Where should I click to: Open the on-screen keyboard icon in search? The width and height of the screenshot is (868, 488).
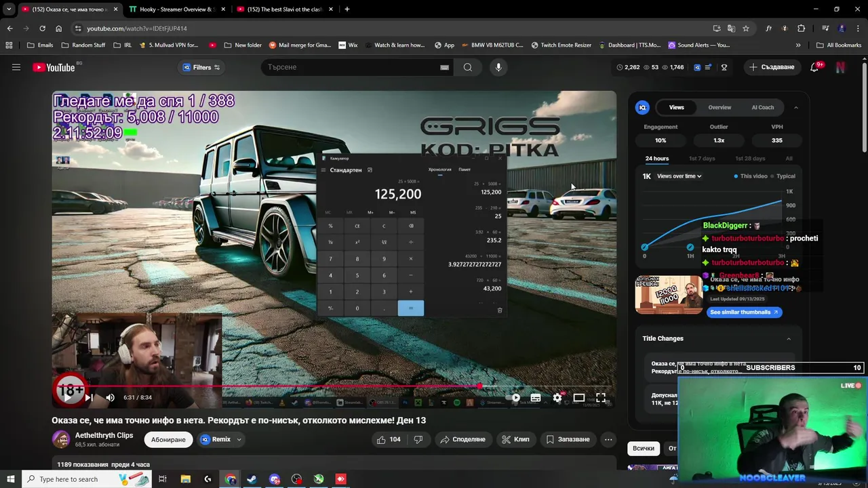pyautogui.click(x=444, y=67)
